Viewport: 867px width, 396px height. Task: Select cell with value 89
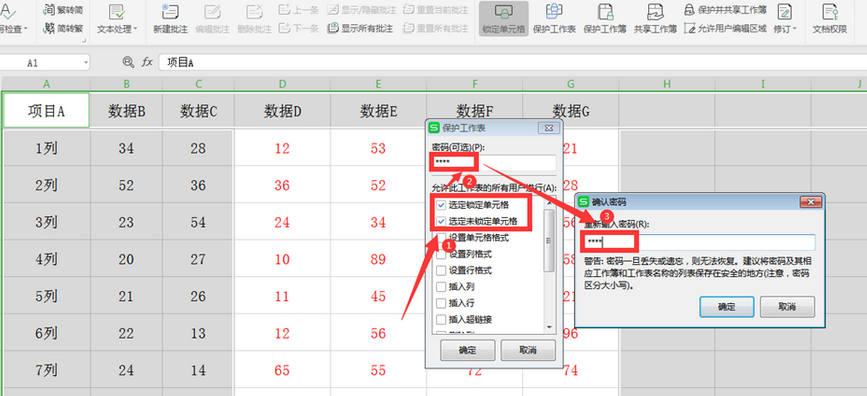pos(379,259)
